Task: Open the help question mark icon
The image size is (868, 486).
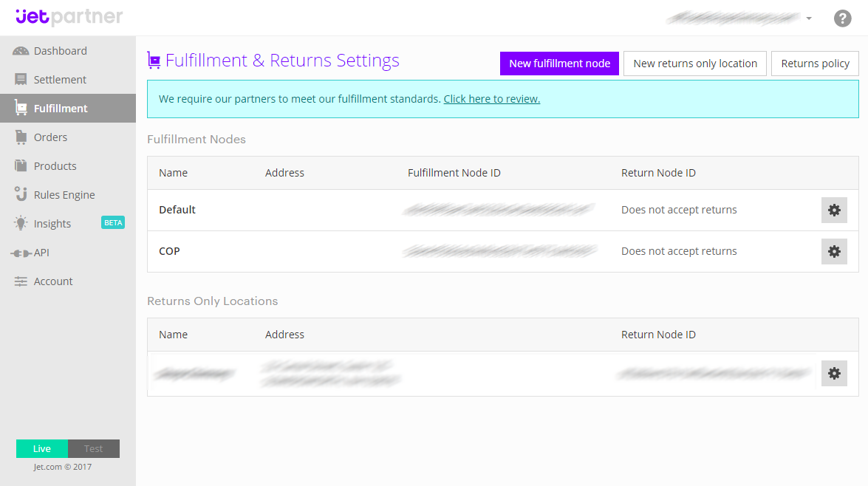Action: 843,18
